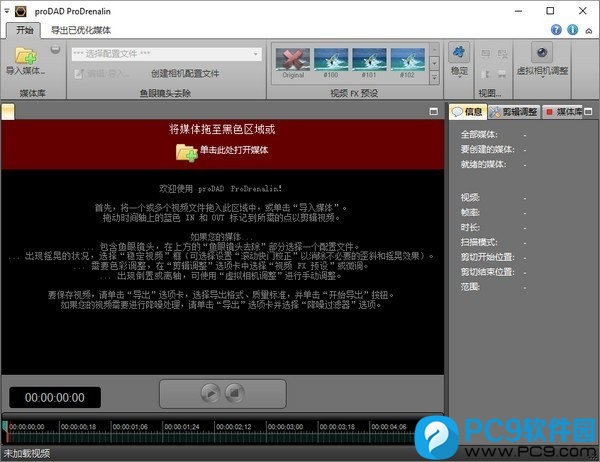Image resolution: width=600 pixels, height=462 pixels.
Task: Click the side-by-side split view icon
Action: [486, 73]
